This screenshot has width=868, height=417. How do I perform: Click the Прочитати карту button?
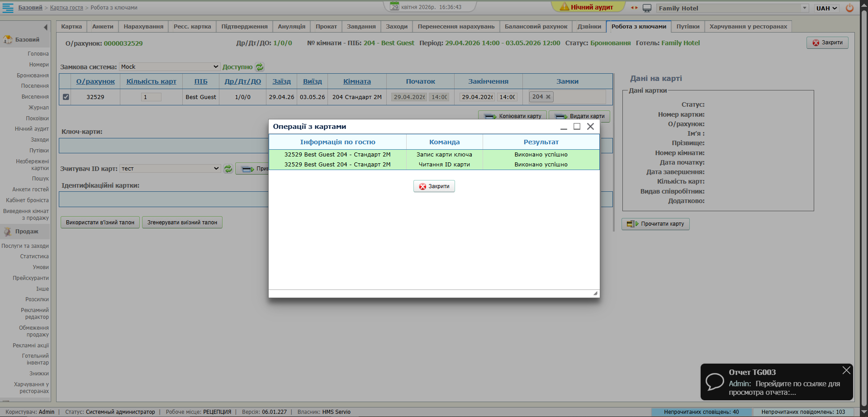coord(655,224)
